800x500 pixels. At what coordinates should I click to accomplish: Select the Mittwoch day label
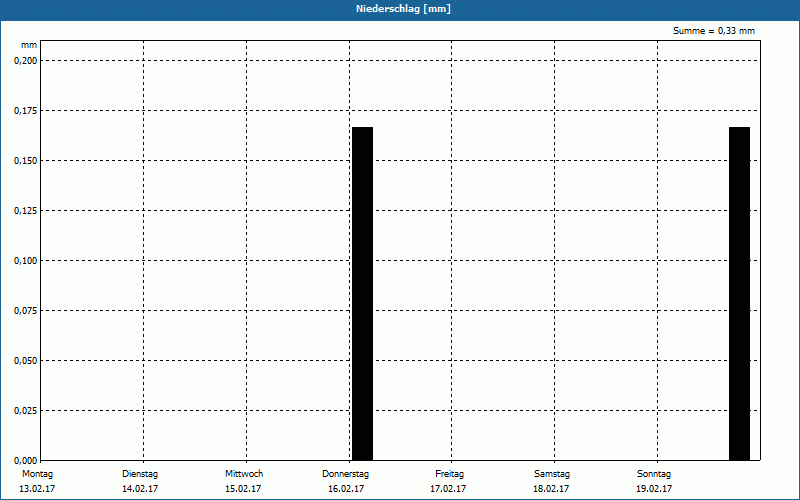click(244, 474)
